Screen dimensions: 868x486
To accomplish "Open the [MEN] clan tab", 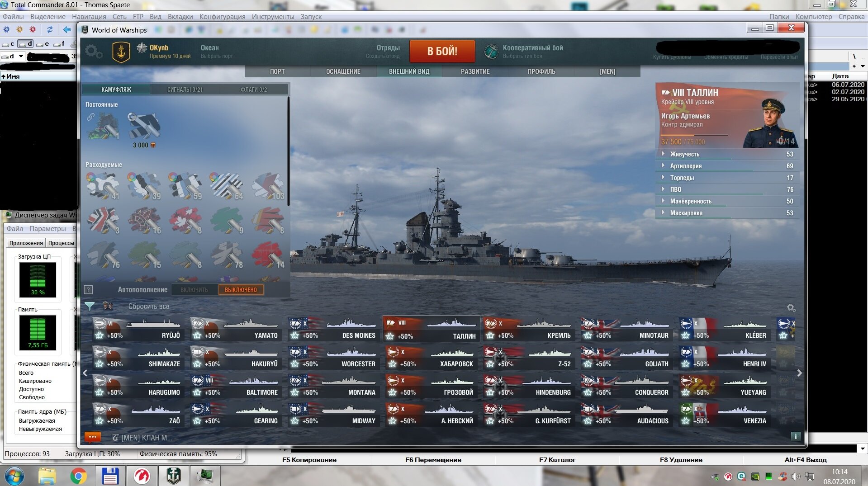I will click(x=607, y=71).
